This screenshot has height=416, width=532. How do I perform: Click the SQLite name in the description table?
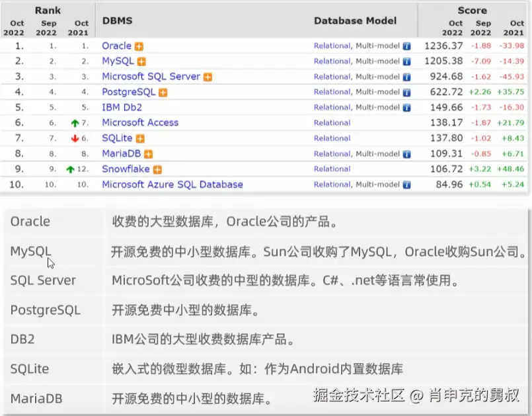coord(30,369)
